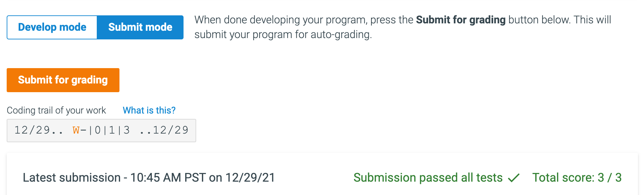This screenshot has height=195, width=644.
Task: Click "Submission passed all tests" status text
Action: click(x=428, y=178)
